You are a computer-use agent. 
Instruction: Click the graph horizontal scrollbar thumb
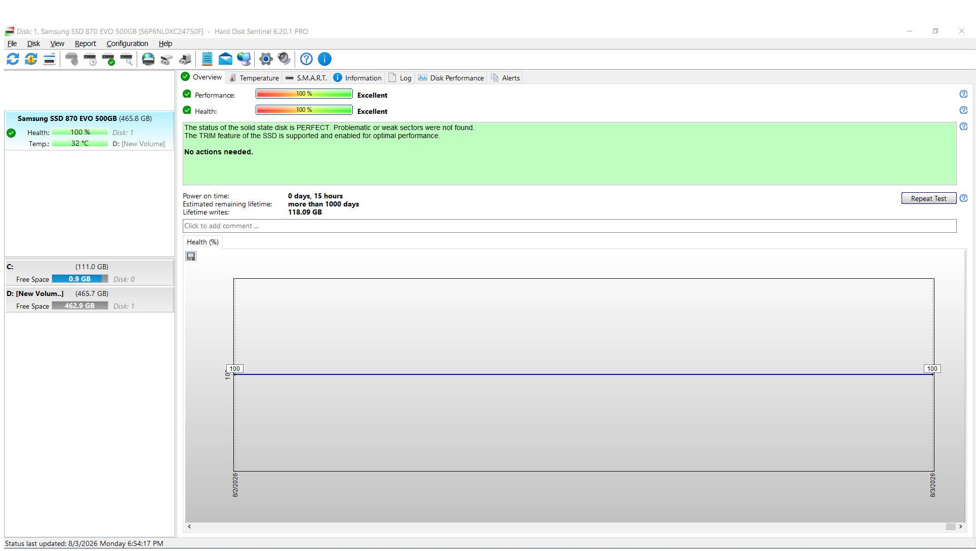[x=951, y=527]
